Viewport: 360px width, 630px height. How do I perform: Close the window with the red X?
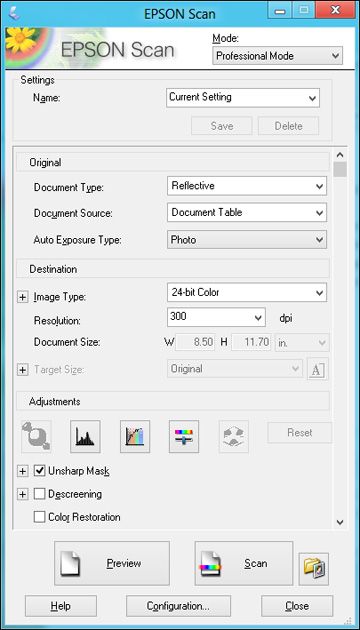tap(334, 11)
